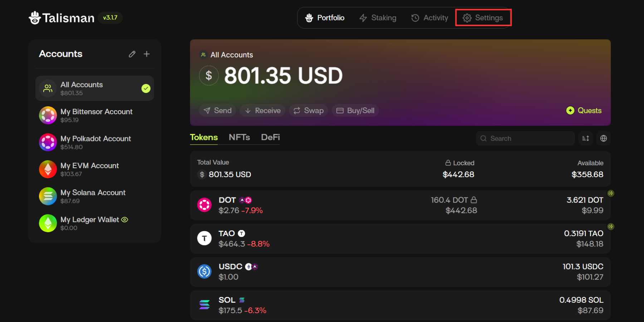Click the My Solana Account gradient avatar
Screen dimensions: 644x322
[x=48, y=196]
